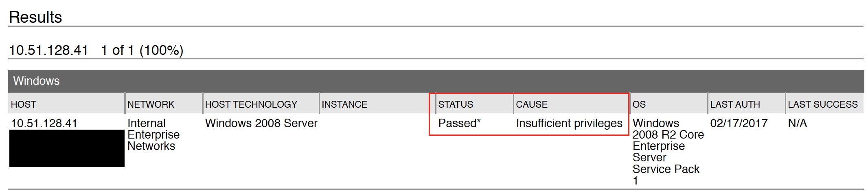Select the Insufficient privileges cause text
Screen dimensions: 868x191
(569, 123)
